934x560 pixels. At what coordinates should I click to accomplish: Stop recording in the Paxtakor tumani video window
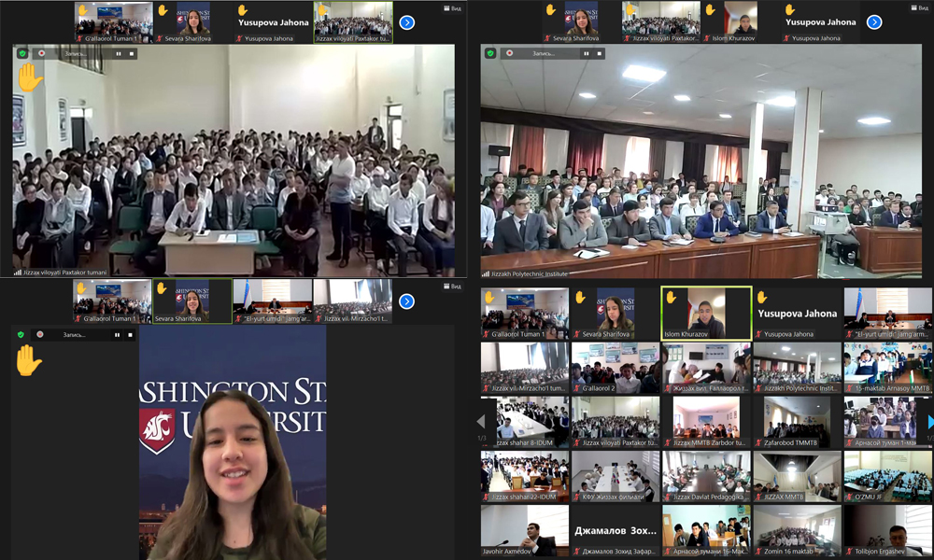click(x=132, y=53)
